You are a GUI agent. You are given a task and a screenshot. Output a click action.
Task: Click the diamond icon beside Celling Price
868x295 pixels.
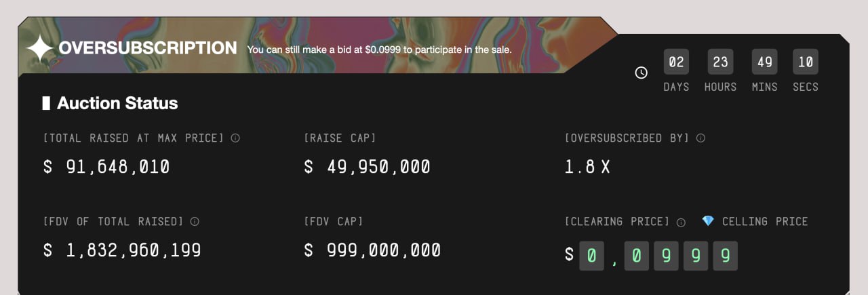[708, 221]
